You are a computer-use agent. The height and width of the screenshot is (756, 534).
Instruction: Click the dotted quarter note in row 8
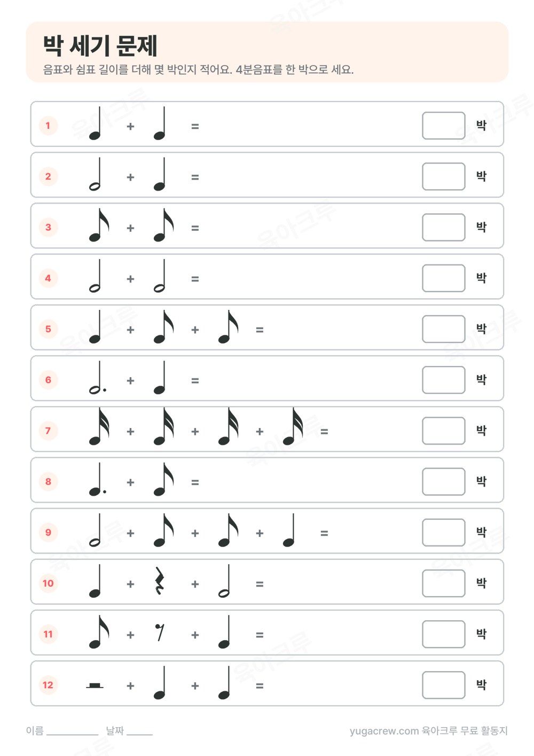(x=97, y=479)
